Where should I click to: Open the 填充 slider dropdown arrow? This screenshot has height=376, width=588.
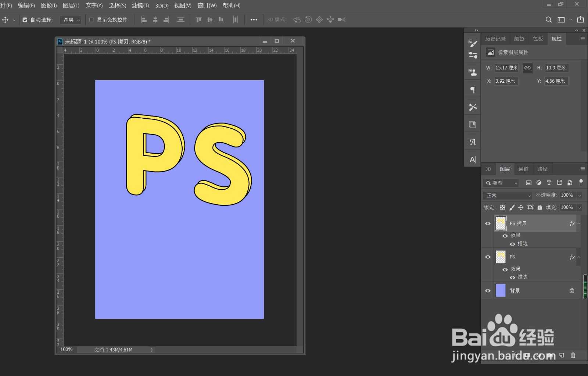tap(580, 208)
